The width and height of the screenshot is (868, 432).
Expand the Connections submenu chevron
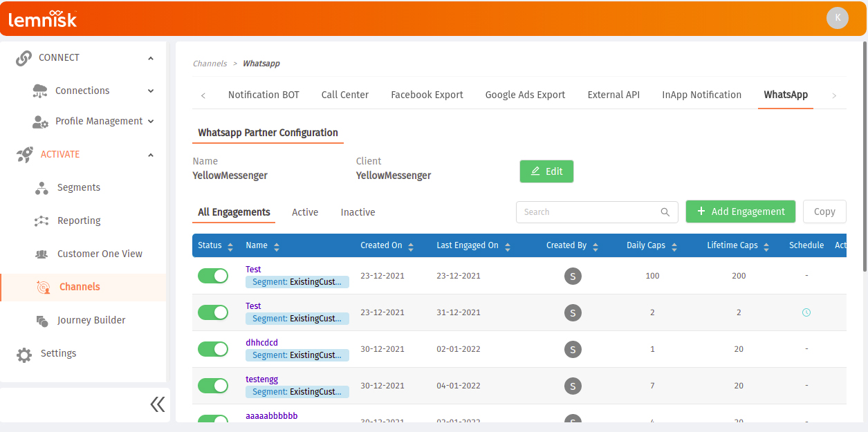tap(151, 91)
